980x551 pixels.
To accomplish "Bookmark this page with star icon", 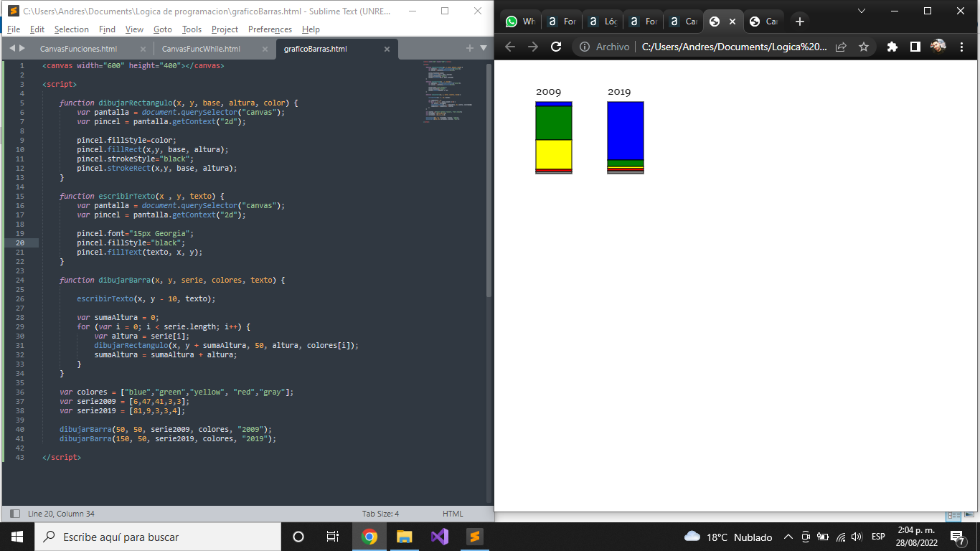I will [x=864, y=47].
